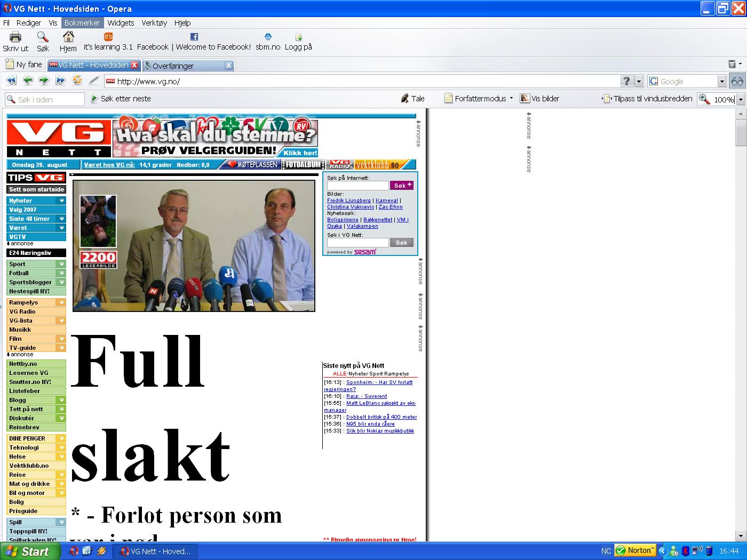Image resolution: width=747 pixels, height=560 pixels.
Task: Open the Windows Start menu
Action: click(x=30, y=551)
